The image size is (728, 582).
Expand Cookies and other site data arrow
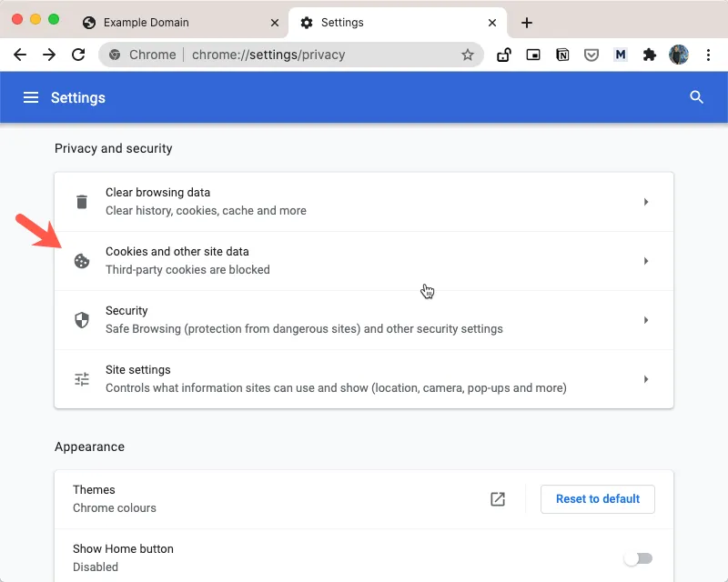click(x=646, y=261)
